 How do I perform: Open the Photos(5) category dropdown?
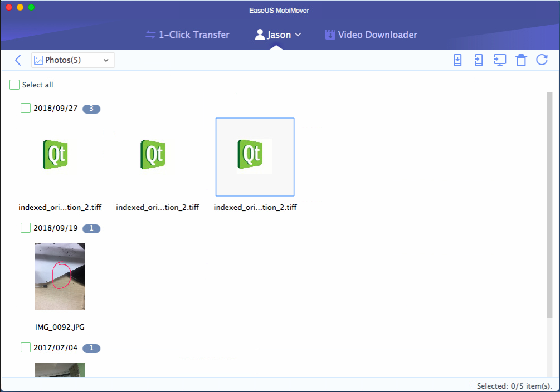pos(73,60)
